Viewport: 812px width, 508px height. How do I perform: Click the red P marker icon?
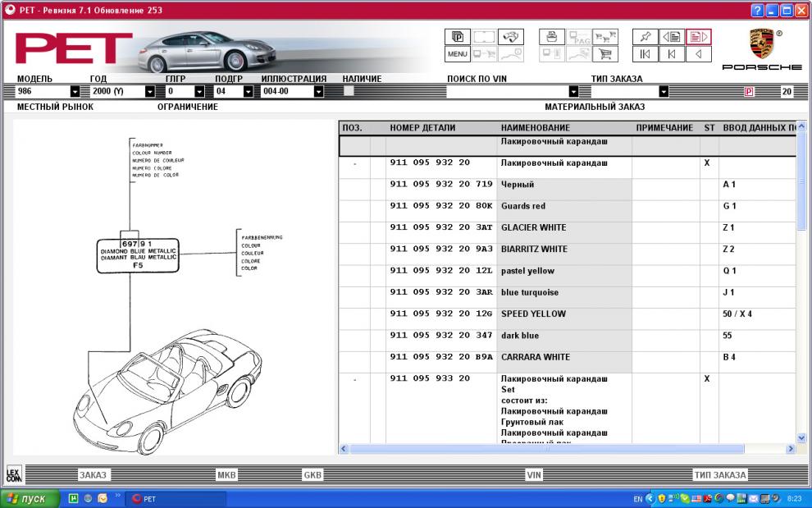[x=748, y=92]
